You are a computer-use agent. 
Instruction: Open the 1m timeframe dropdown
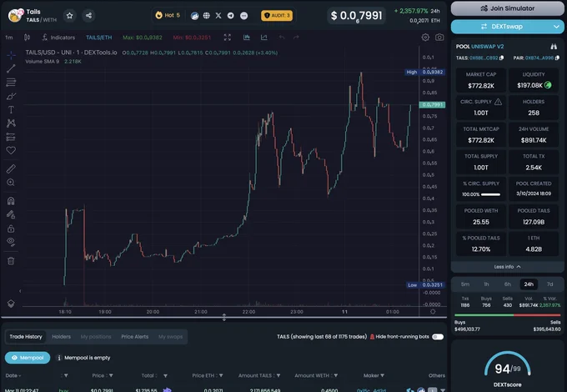click(9, 38)
